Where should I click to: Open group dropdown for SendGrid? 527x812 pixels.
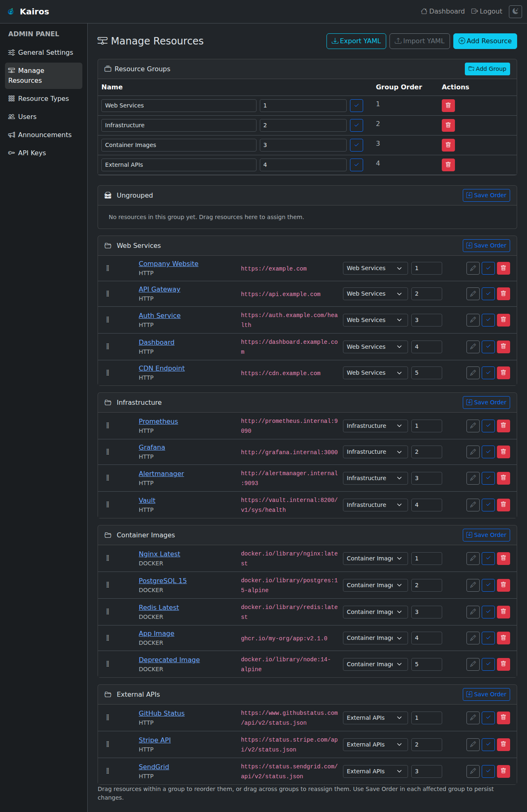[375, 771]
